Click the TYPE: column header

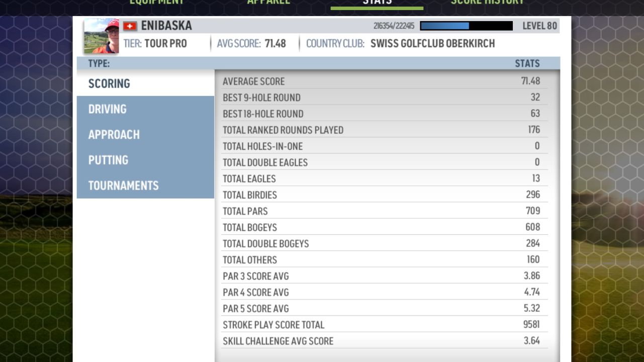pos(99,63)
